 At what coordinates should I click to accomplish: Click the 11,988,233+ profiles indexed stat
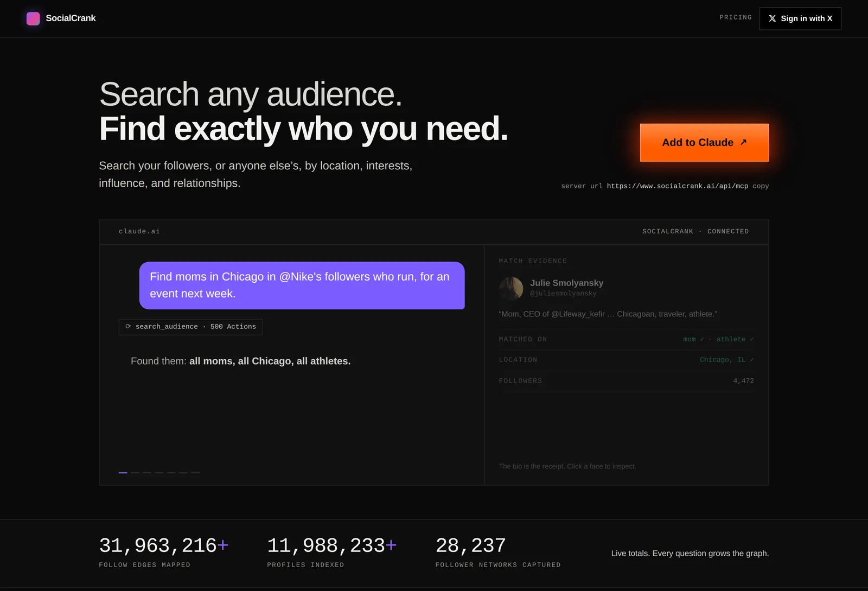[332, 545]
